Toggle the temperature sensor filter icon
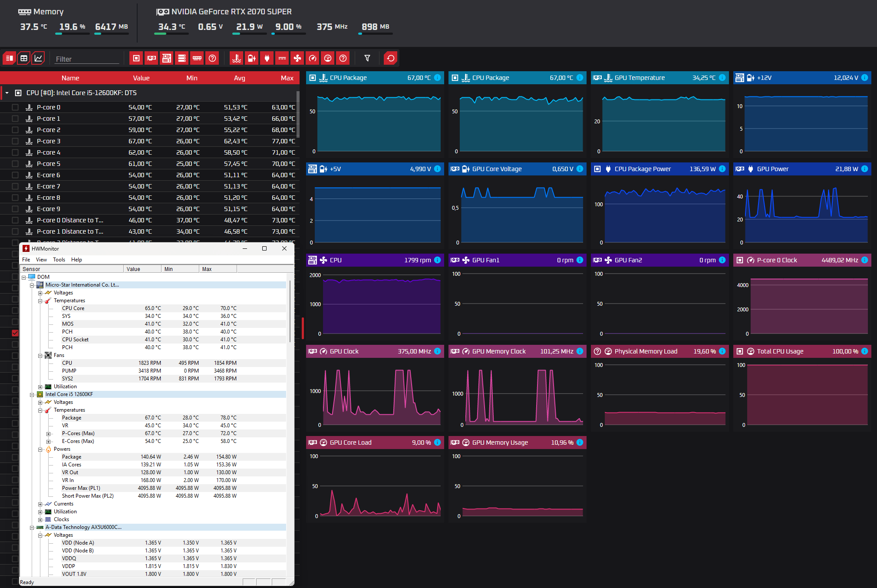This screenshot has width=877, height=588. [x=237, y=58]
